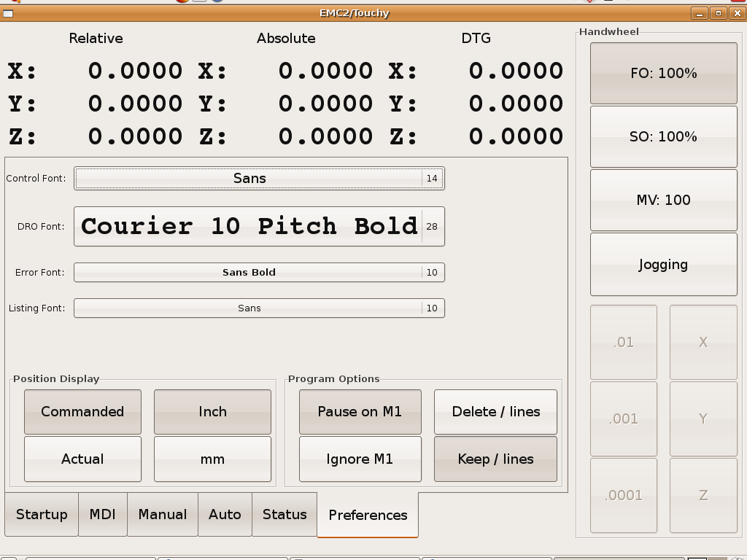The width and height of the screenshot is (747, 560).
Task: Click the DTG Z value 0.0000
Action: (516, 136)
